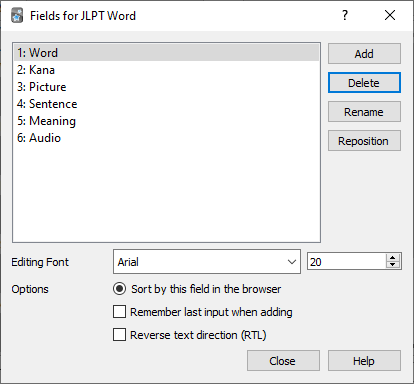Select the Audio field
The height and width of the screenshot is (384, 414).
tap(166, 138)
